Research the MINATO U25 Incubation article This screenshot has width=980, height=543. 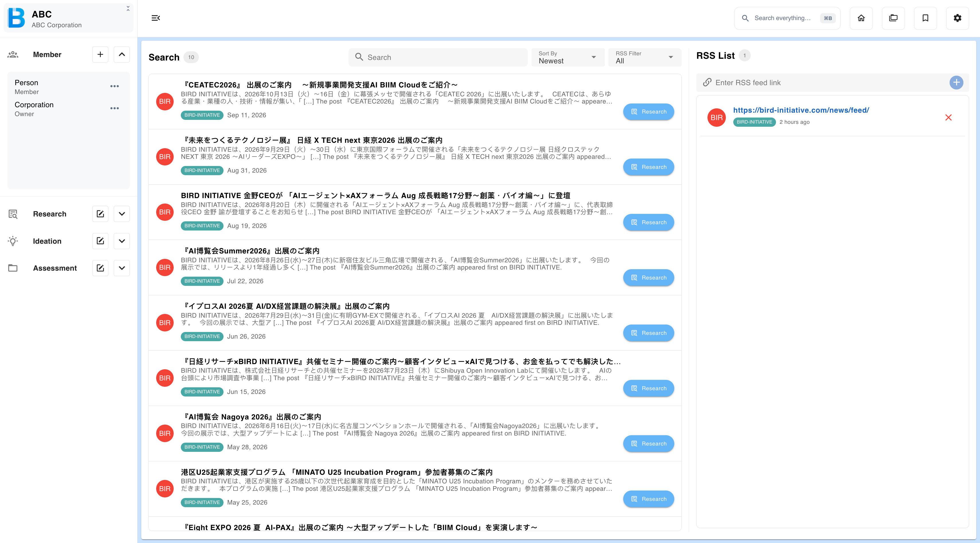click(x=648, y=499)
